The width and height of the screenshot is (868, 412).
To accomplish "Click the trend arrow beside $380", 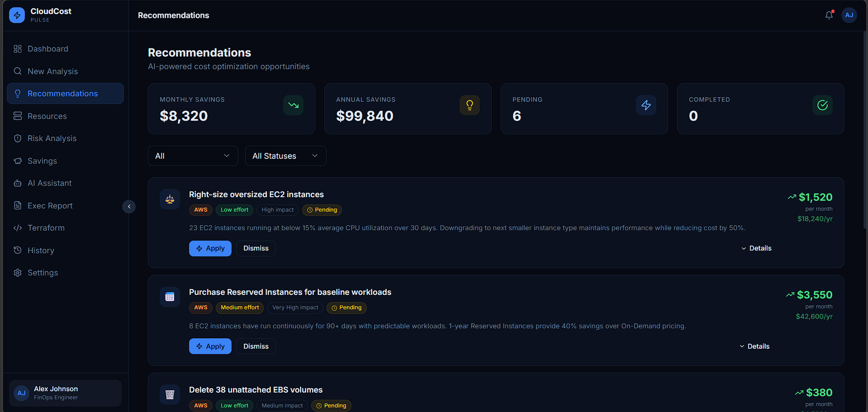I will tap(799, 393).
